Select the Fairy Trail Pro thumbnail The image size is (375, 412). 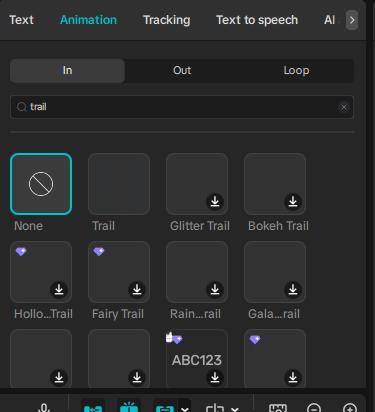[x=119, y=272]
